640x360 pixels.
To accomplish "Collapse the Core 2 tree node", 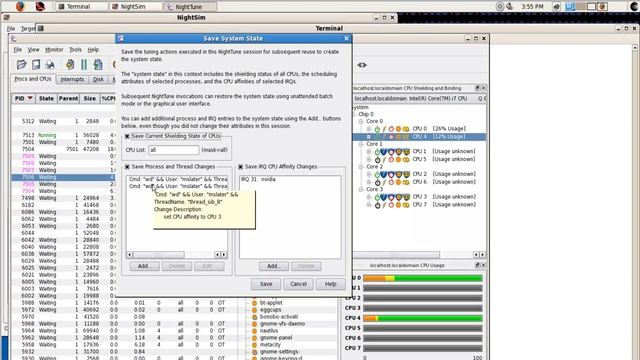I will click(361, 167).
